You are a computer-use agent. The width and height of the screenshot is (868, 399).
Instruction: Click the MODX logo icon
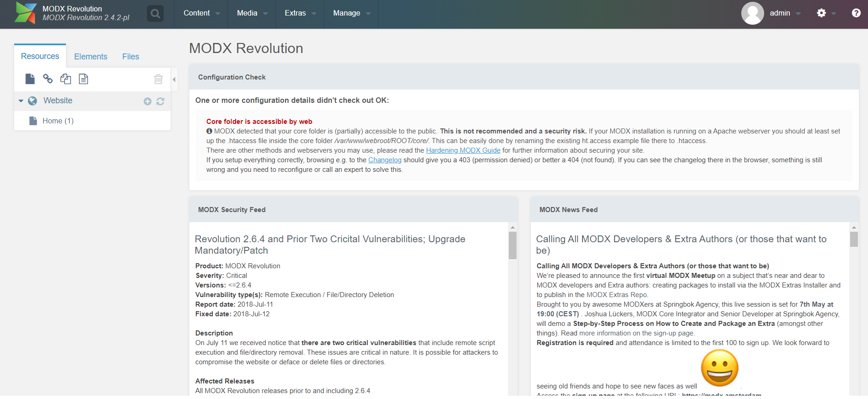pos(25,13)
